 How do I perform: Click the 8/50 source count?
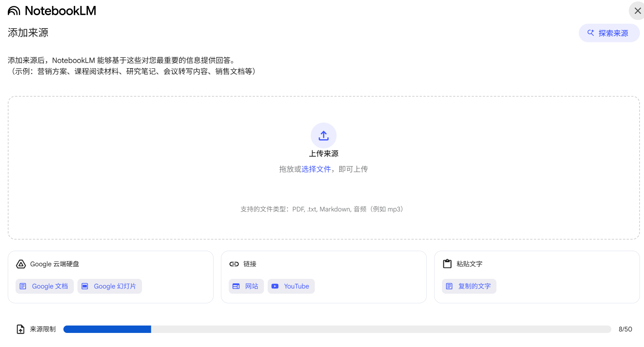(625, 329)
